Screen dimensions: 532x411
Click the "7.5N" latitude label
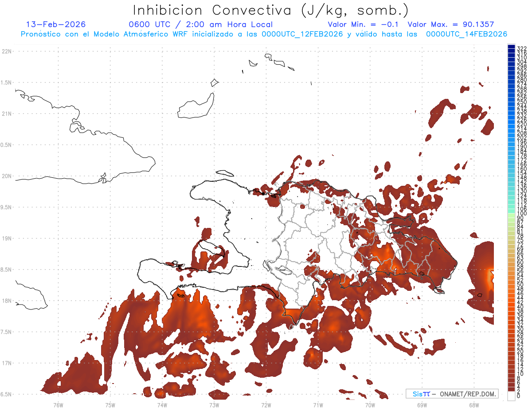[x=6, y=332]
